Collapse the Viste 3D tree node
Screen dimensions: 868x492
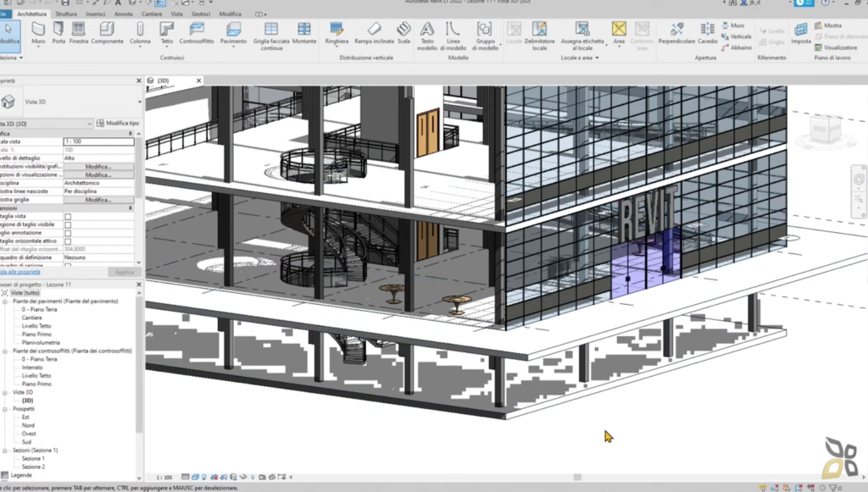pyautogui.click(x=5, y=392)
